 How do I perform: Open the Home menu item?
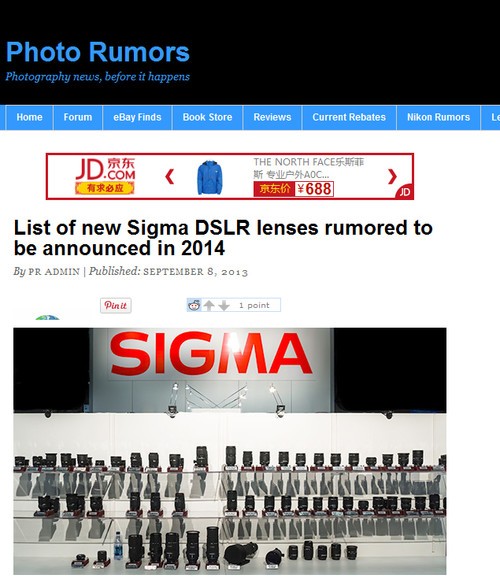point(29,117)
